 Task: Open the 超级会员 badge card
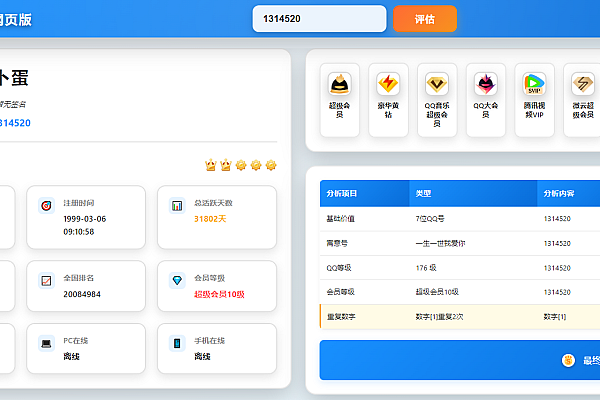pos(339,100)
